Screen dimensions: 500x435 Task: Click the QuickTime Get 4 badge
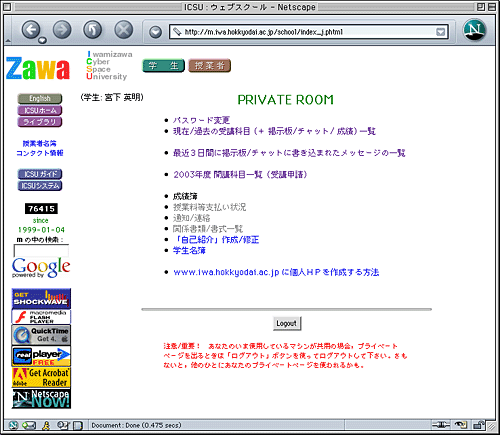41,335
